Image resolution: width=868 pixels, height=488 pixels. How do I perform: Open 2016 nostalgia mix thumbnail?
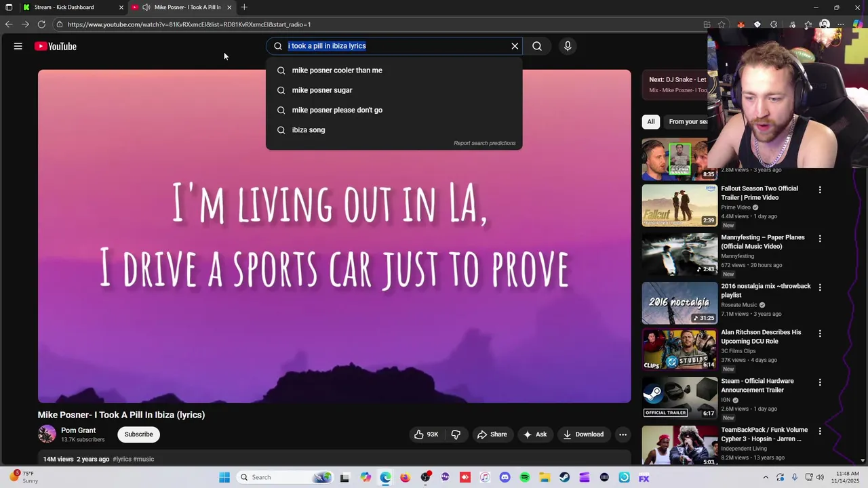679,303
